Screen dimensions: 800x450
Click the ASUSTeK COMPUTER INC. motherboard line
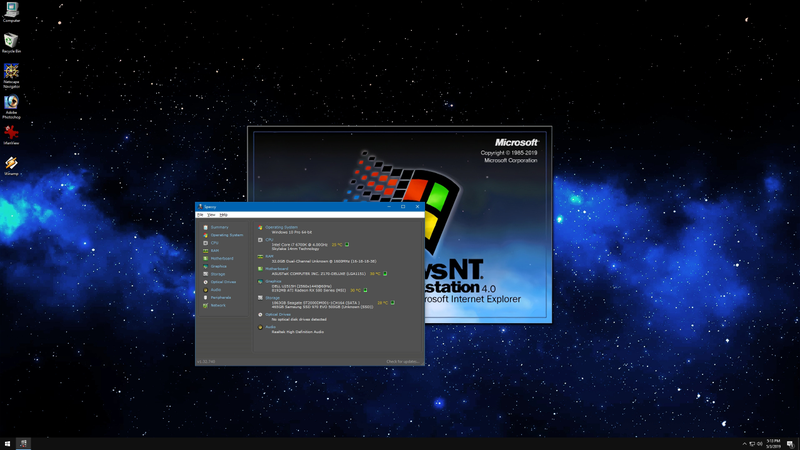(318, 273)
